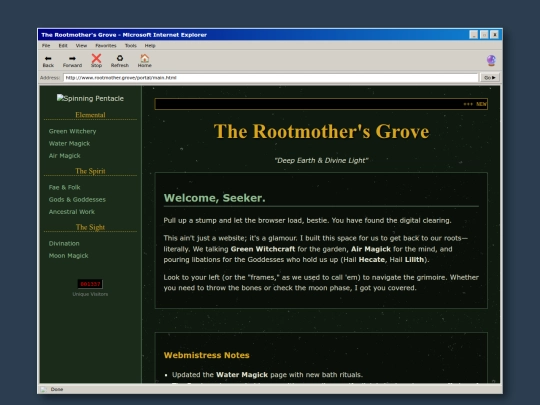This screenshot has width=540, height=405.
Task: Focus the Address URL field
Action: pyautogui.click(x=271, y=78)
